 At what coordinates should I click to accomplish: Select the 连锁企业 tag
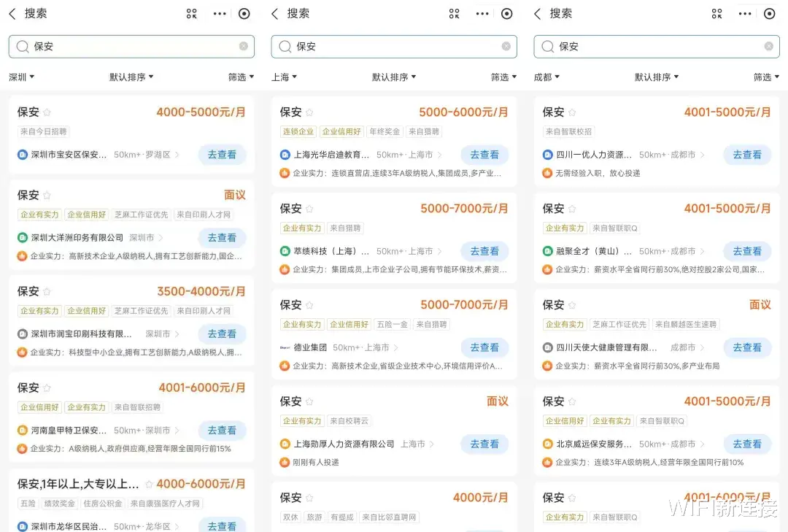tap(298, 132)
